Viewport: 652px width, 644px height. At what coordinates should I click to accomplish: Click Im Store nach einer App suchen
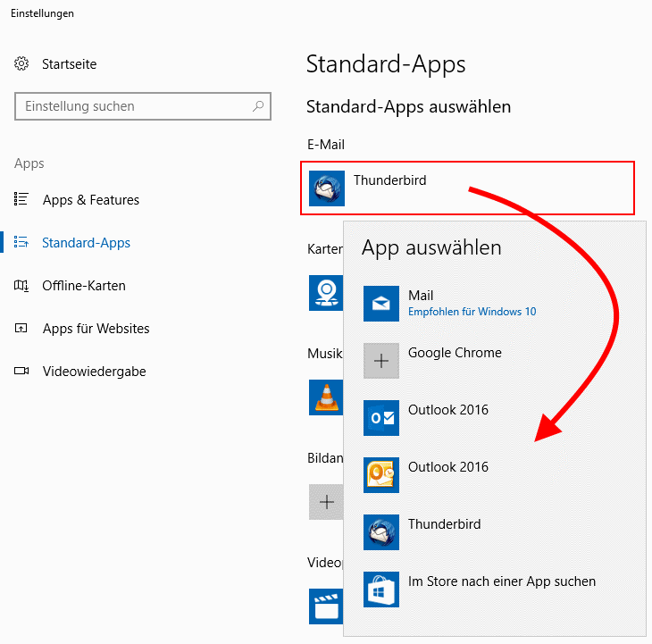[x=501, y=581]
